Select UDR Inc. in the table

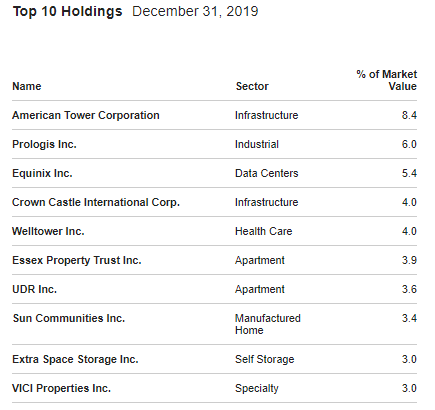tap(34, 289)
